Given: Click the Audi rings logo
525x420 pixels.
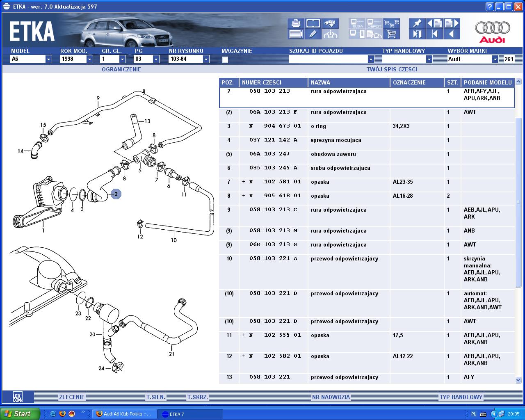Looking at the screenshot, I should tap(493, 32).
